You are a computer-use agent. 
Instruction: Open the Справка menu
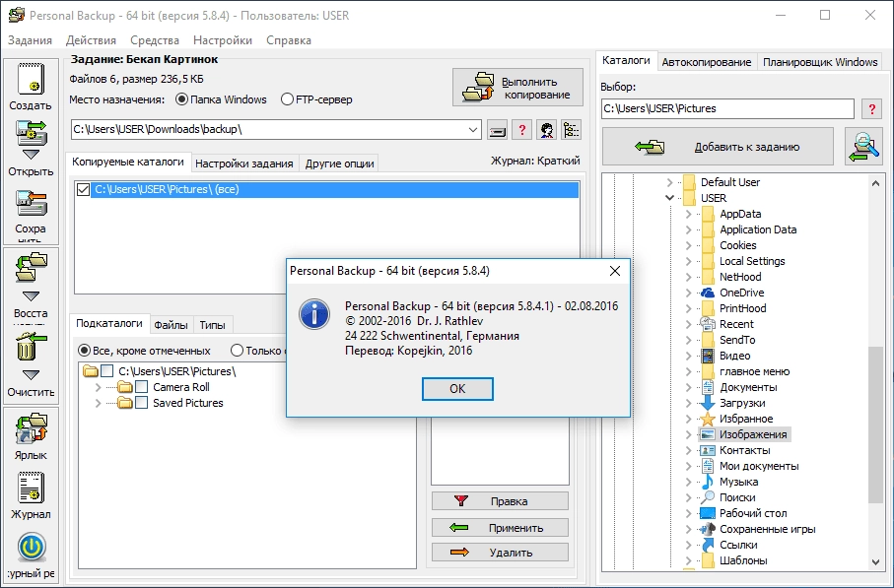coord(289,40)
